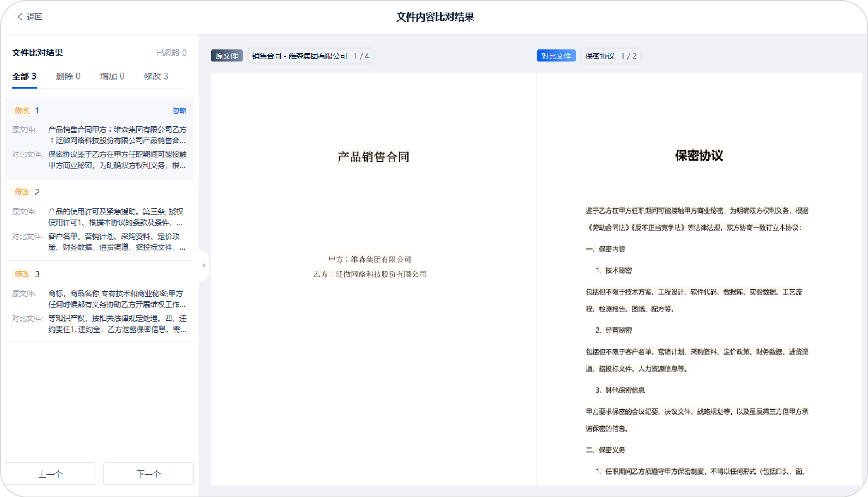Click the 产品销售合同 document title

click(x=373, y=157)
